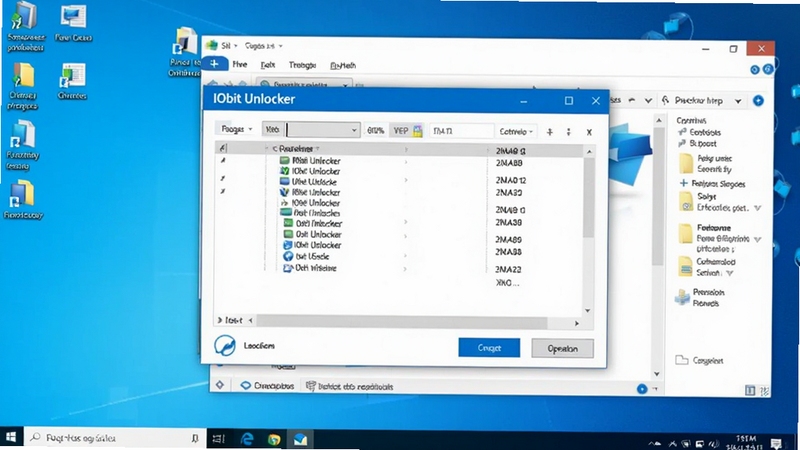Screen dimensions: 800x450
Task: Select the globe icon item in Unlocker list
Action: tap(288, 256)
